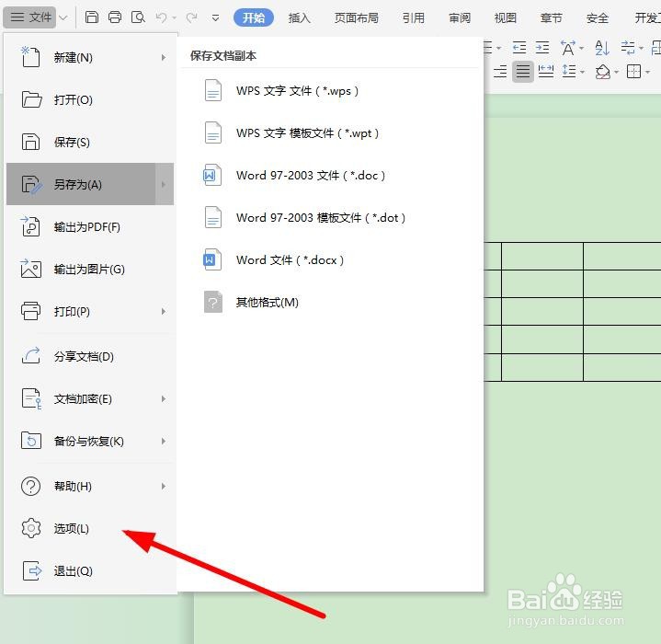
Task: Click the share arrow icon beside 分享文档(D)
Action: click(x=30, y=355)
